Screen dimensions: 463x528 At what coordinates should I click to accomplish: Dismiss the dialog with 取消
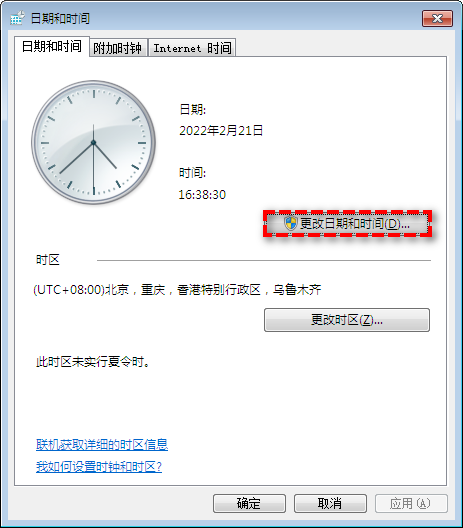pyautogui.click(x=330, y=503)
